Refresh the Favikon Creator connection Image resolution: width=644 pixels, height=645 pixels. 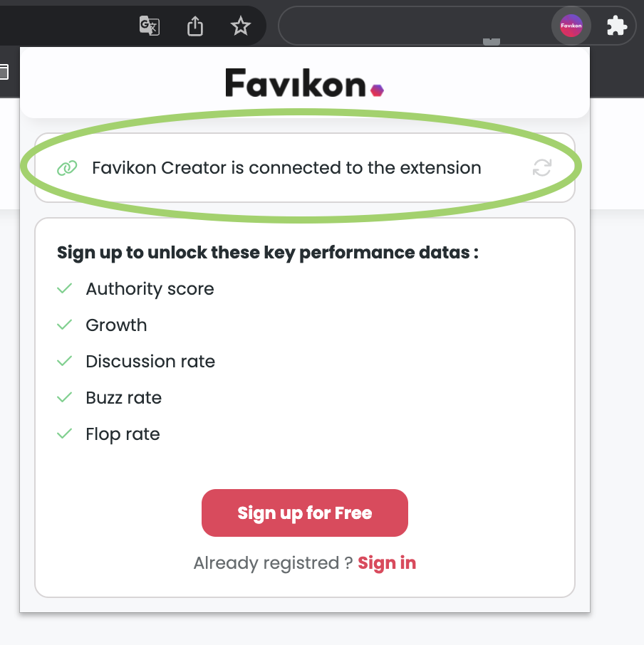(542, 168)
